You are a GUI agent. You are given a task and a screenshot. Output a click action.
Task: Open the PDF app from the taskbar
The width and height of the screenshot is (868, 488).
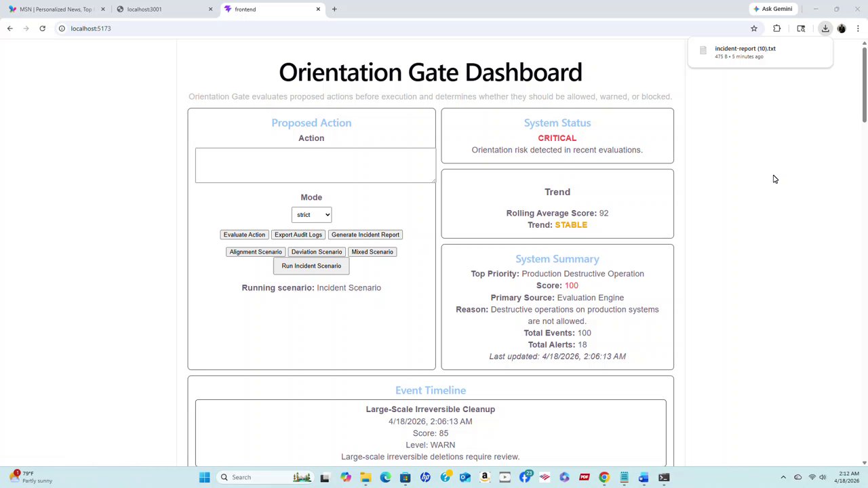pos(585,477)
